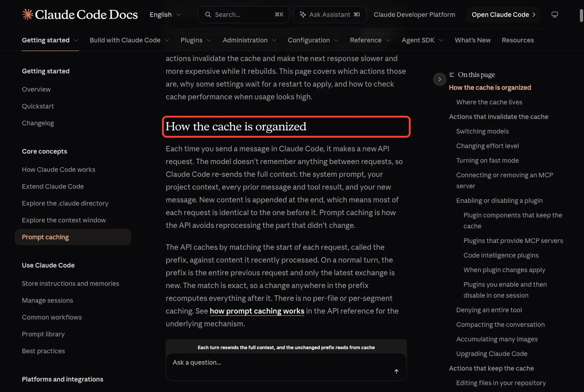This screenshot has height=392, width=584.
Task: Jump to Switching models section
Action: pyautogui.click(x=483, y=131)
